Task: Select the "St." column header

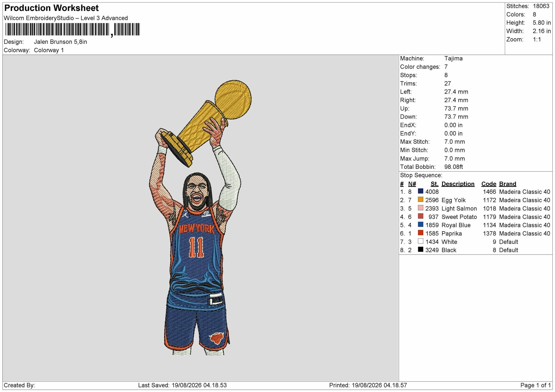Action: (435, 184)
